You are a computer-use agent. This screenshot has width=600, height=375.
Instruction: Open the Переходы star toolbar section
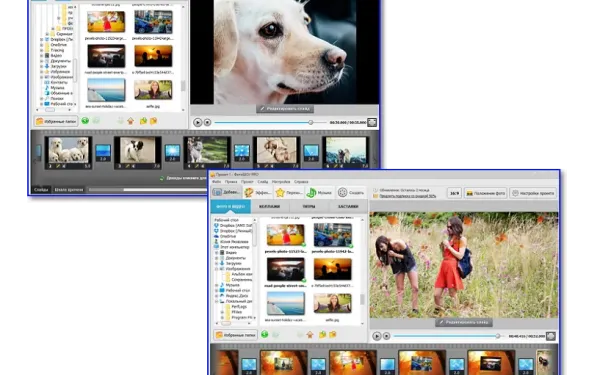coord(289,192)
